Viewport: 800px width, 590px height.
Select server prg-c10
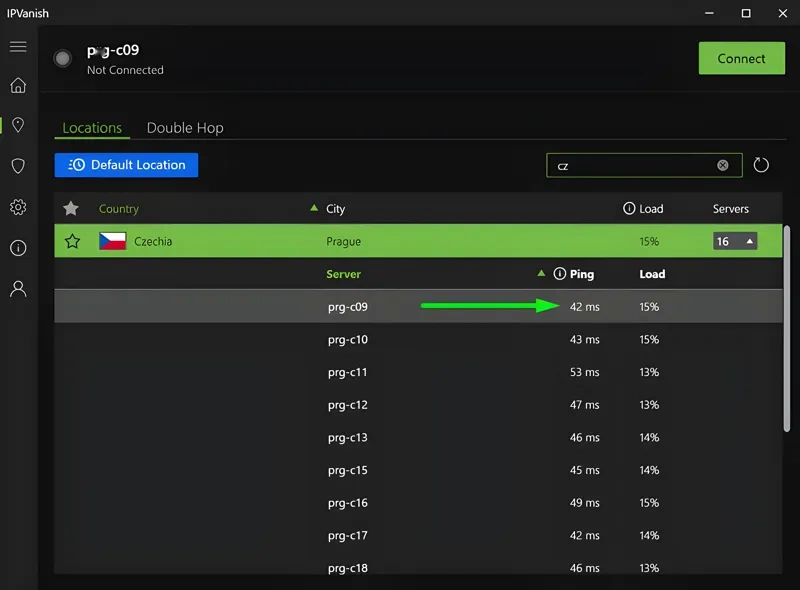tap(418, 339)
